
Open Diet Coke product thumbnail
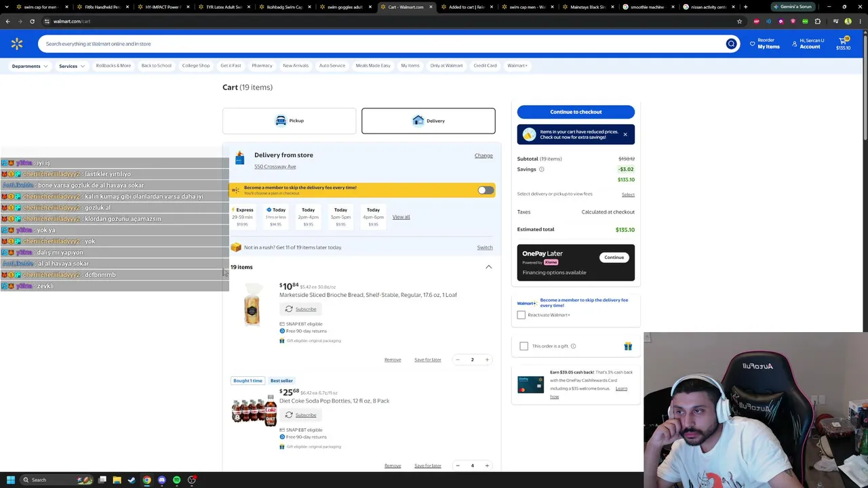click(x=254, y=411)
